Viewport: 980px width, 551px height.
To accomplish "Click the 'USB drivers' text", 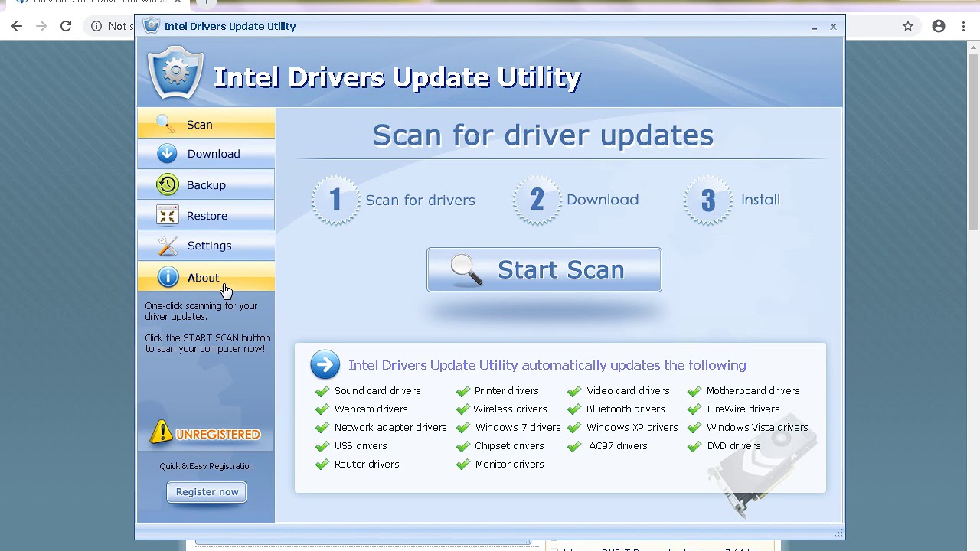I will 361,446.
